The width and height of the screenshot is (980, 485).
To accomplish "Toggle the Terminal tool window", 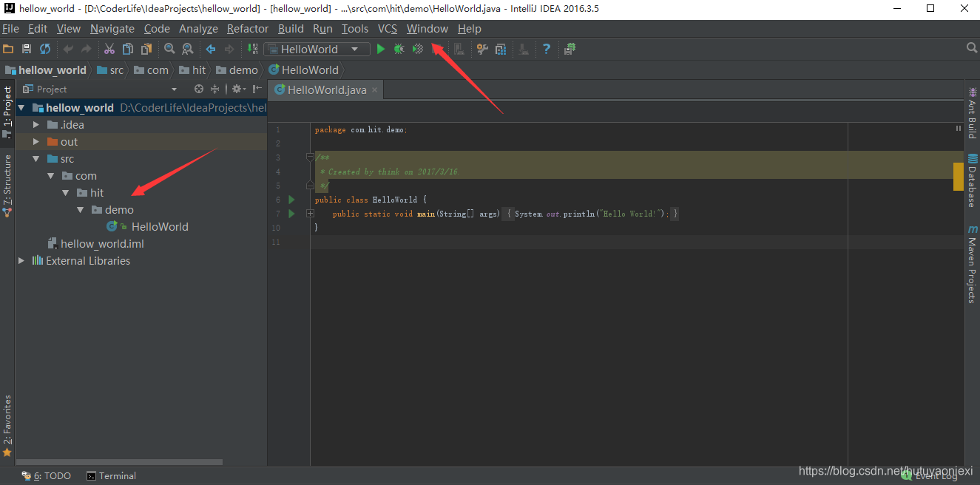I will pos(112,476).
